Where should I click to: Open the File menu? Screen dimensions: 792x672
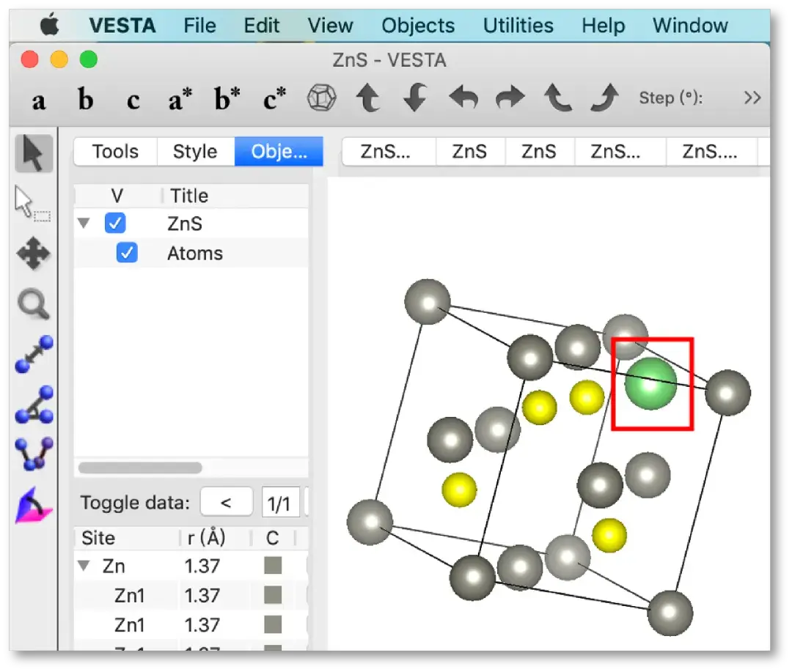(x=199, y=25)
